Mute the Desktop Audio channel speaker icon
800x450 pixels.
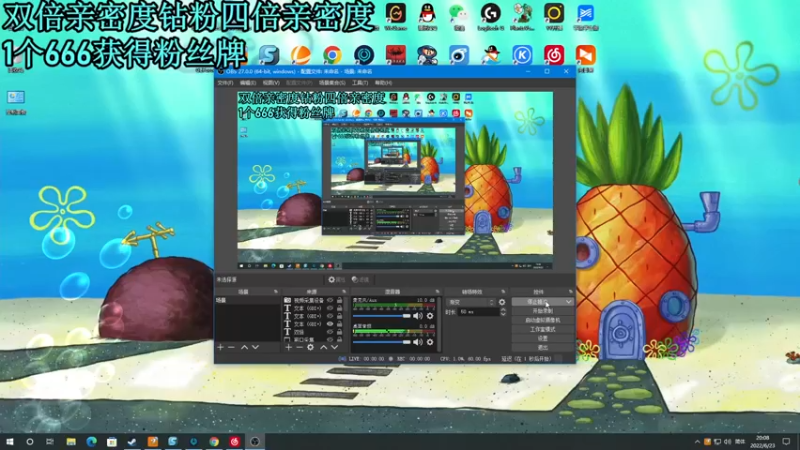click(x=418, y=342)
